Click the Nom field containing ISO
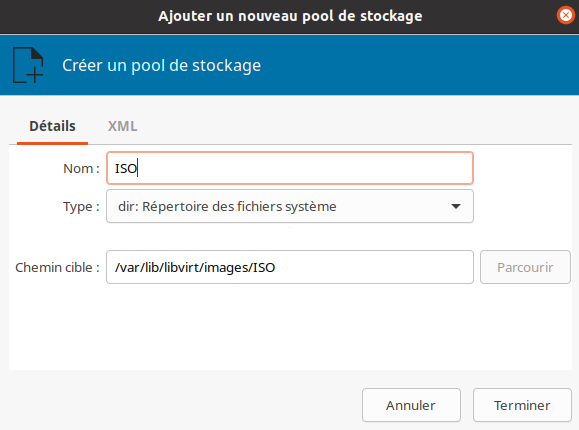This screenshot has height=430, width=579. tap(290, 168)
